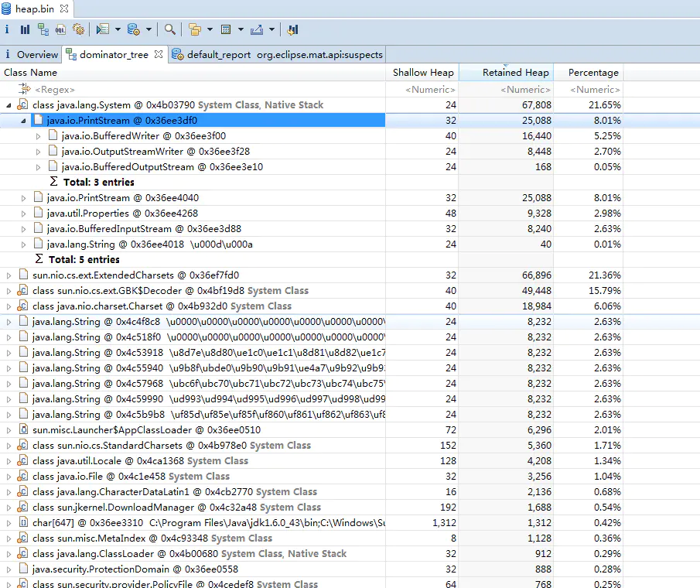Collapse the java.lang.System class node

(x=7, y=104)
